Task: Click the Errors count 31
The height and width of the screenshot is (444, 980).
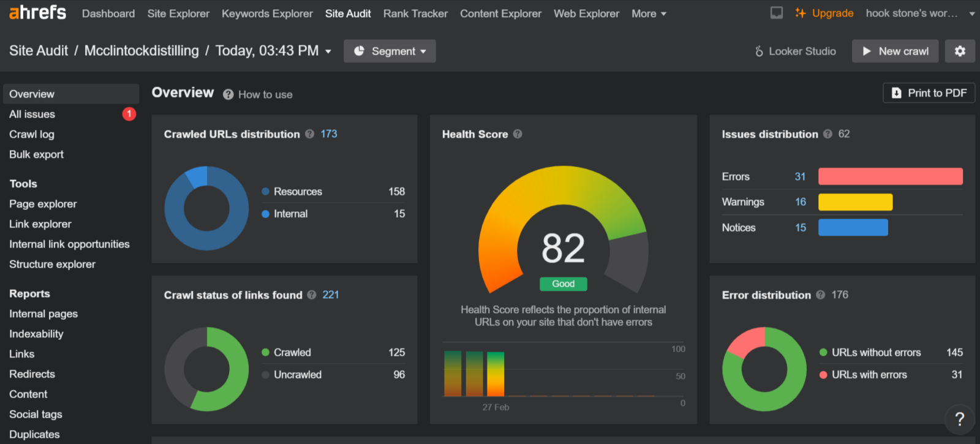Action: pyautogui.click(x=800, y=176)
